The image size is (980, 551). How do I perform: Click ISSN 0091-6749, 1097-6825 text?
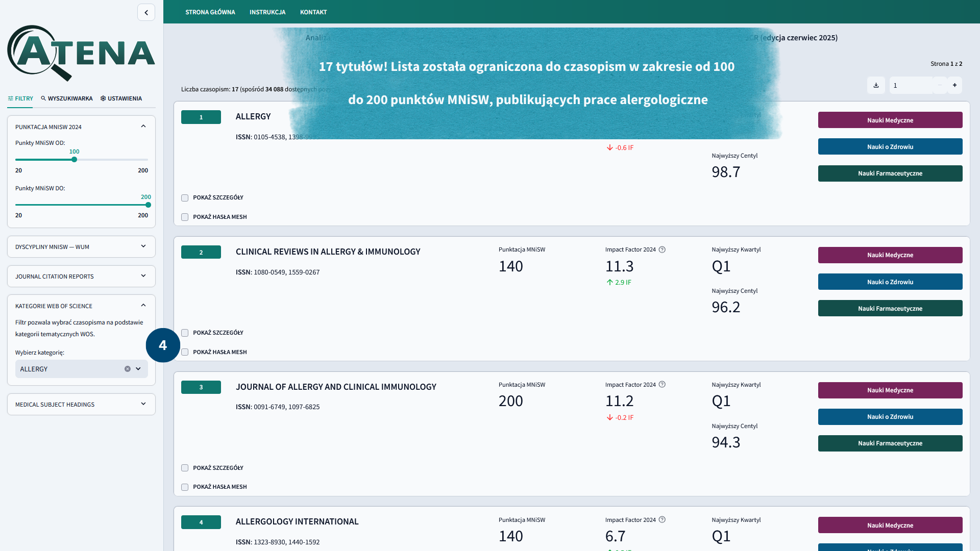pyautogui.click(x=278, y=407)
